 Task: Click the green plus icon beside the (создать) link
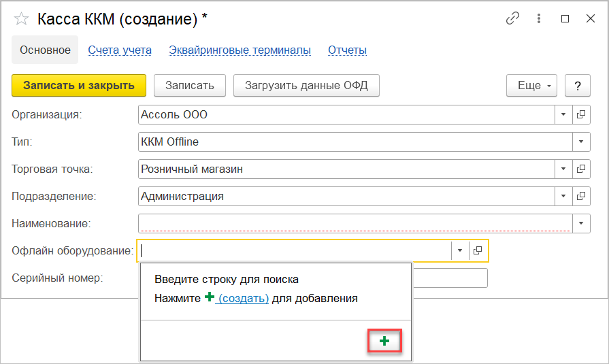[210, 297]
